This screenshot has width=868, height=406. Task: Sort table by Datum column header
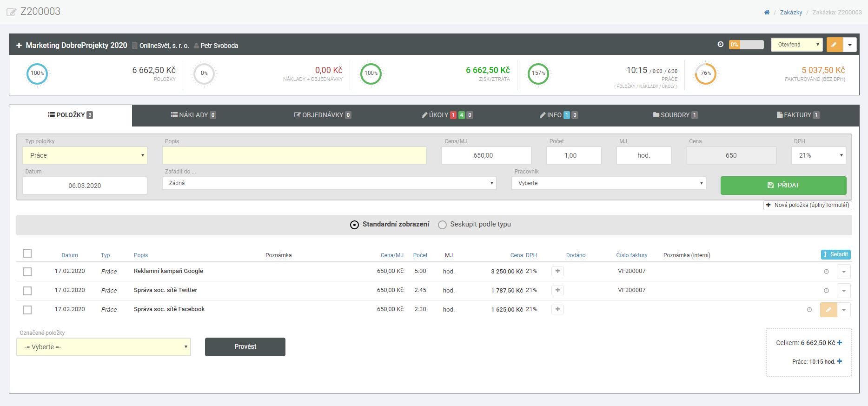click(x=70, y=255)
